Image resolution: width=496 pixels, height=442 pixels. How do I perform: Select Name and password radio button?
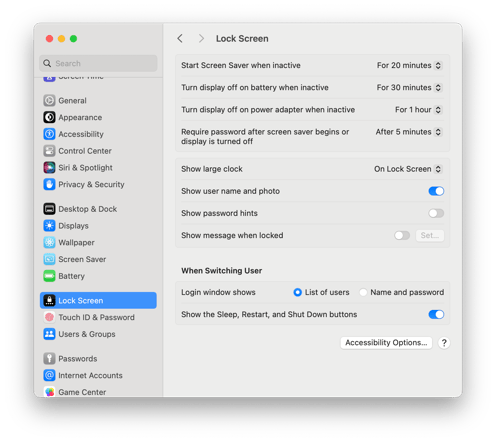(363, 292)
